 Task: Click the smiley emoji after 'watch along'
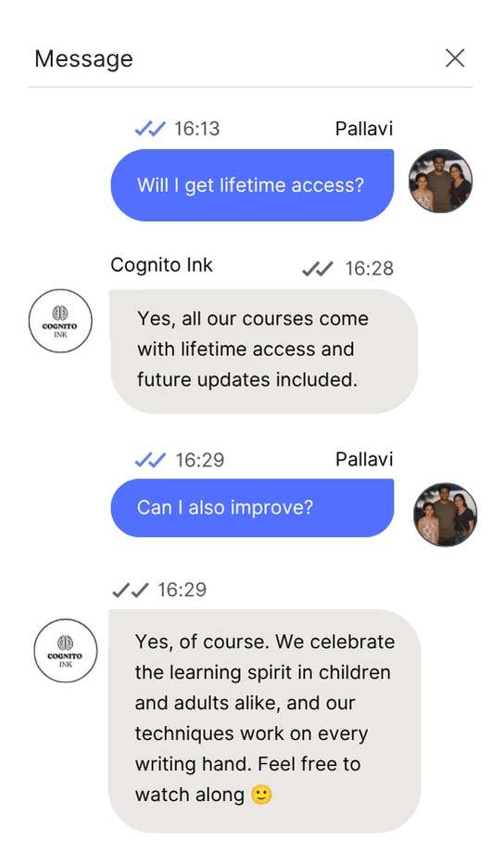pos(261,795)
